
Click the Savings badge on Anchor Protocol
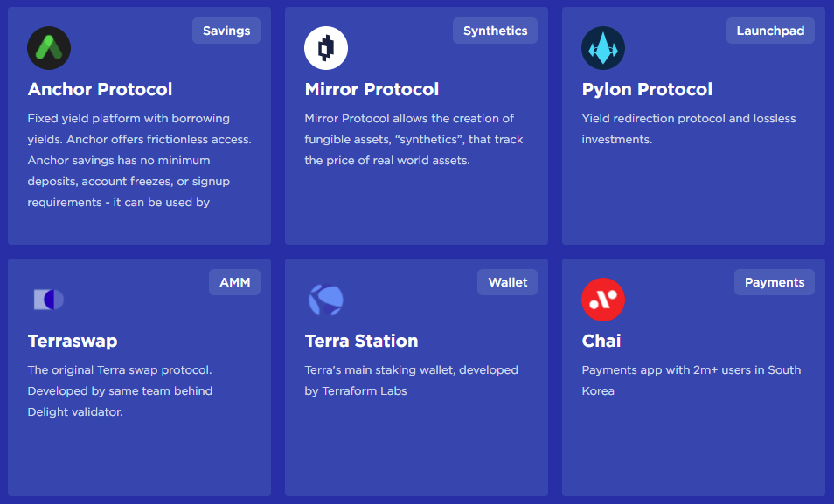[x=226, y=30]
